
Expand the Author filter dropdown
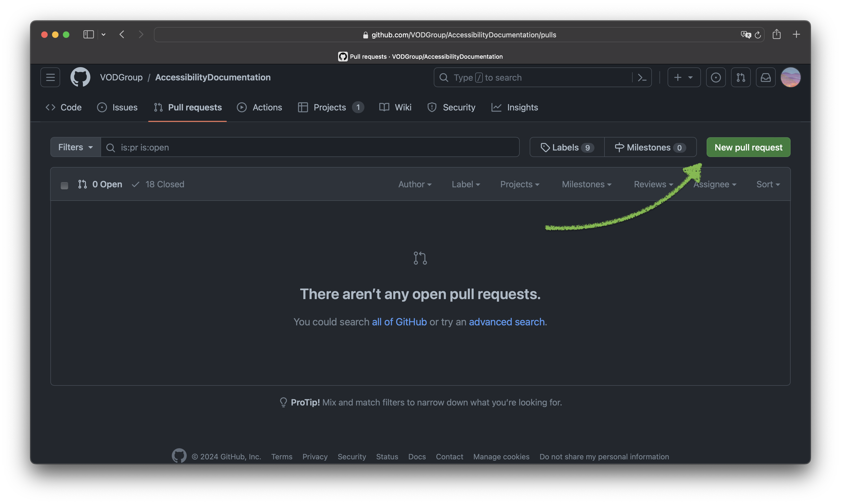pyautogui.click(x=415, y=184)
